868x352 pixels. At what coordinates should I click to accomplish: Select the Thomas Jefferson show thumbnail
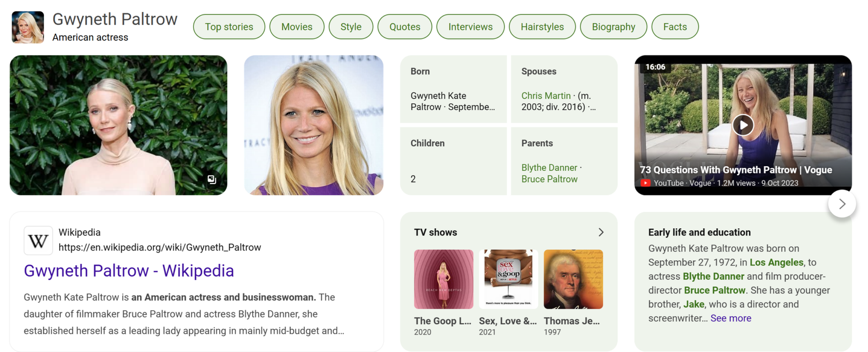[573, 279]
